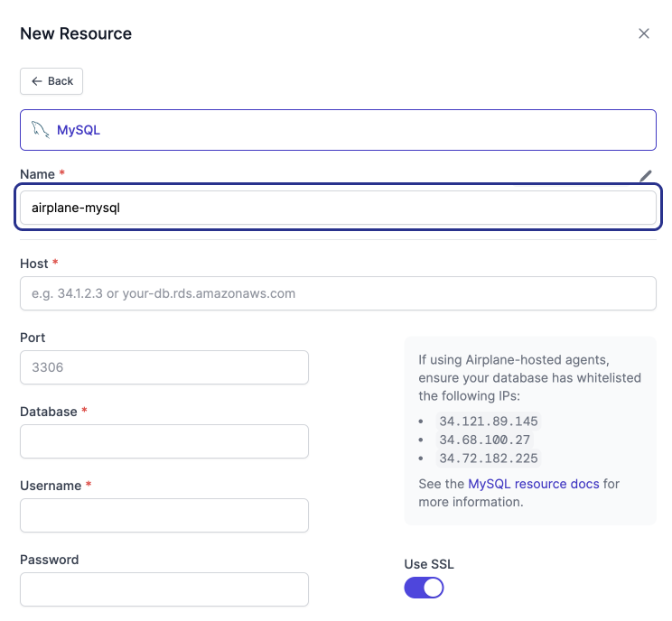672x621 pixels.
Task: Toggle the Use SSL switch off
Action: pyautogui.click(x=424, y=588)
